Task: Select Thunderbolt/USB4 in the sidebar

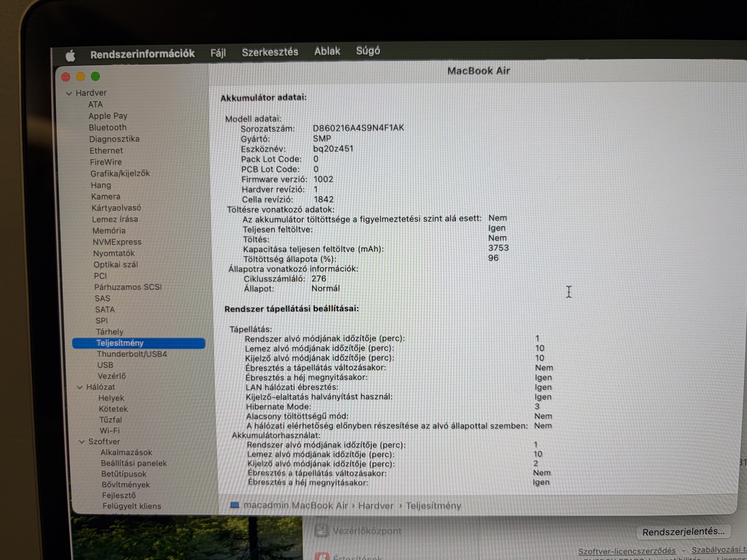Action: click(x=132, y=354)
